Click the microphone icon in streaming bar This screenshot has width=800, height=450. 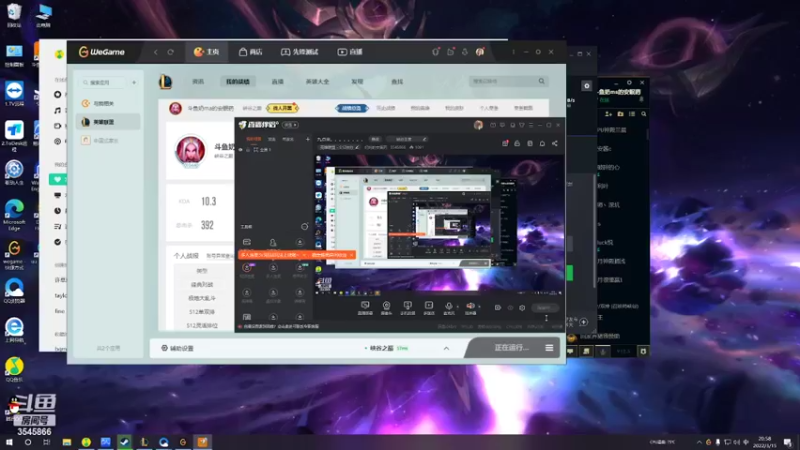tap(448, 307)
